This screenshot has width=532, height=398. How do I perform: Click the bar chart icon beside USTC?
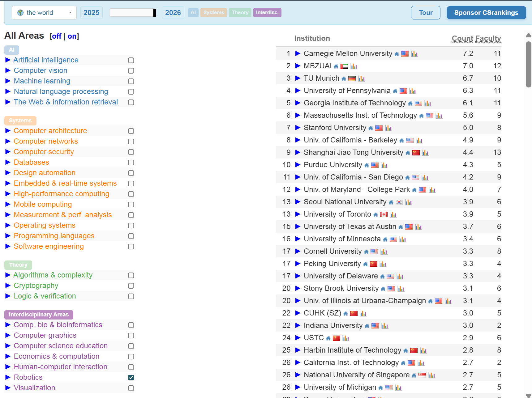346,338
